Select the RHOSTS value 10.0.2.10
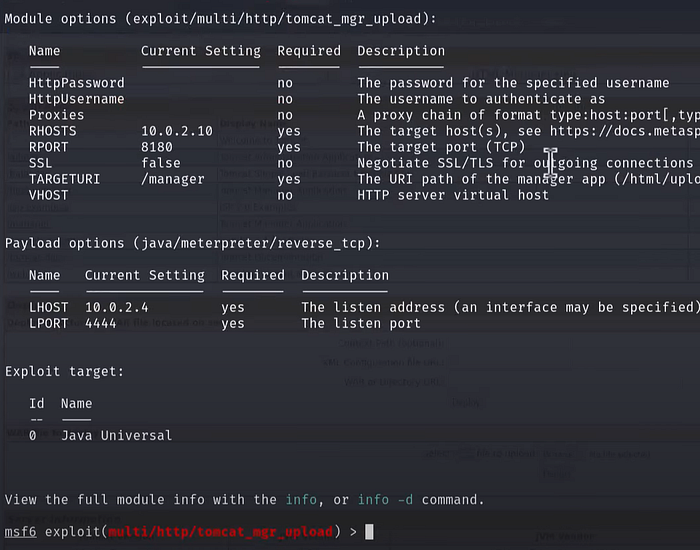The height and width of the screenshot is (550, 700). tap(177, 131)
